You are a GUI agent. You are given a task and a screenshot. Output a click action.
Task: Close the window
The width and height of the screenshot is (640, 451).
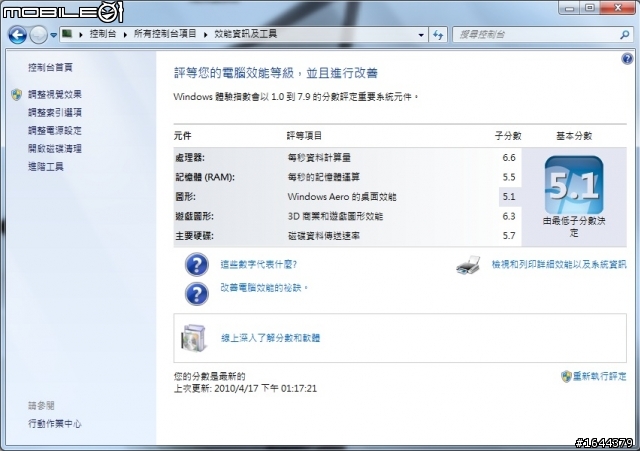pyautogui.click(x=618, y=8)
